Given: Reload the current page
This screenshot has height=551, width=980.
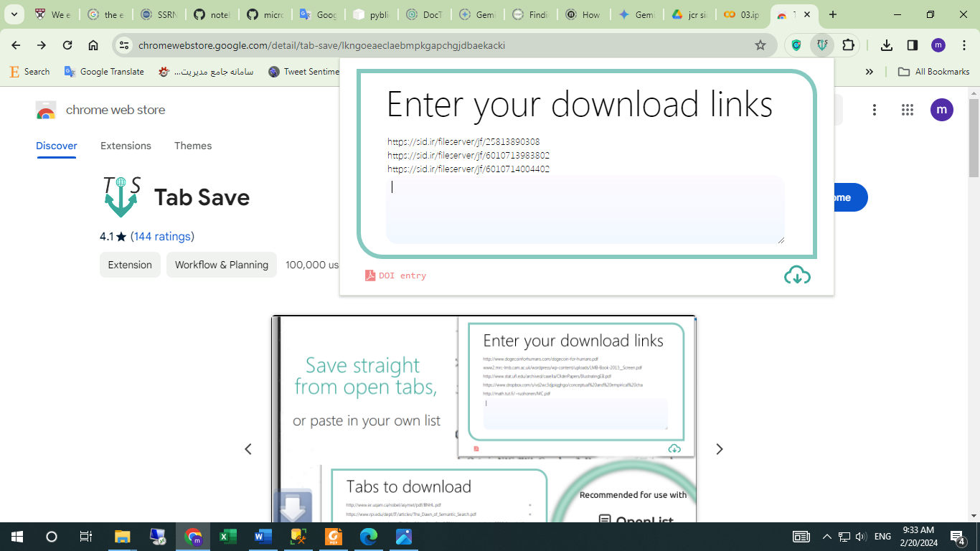Looking at the screenshot, I should (67, 45).
